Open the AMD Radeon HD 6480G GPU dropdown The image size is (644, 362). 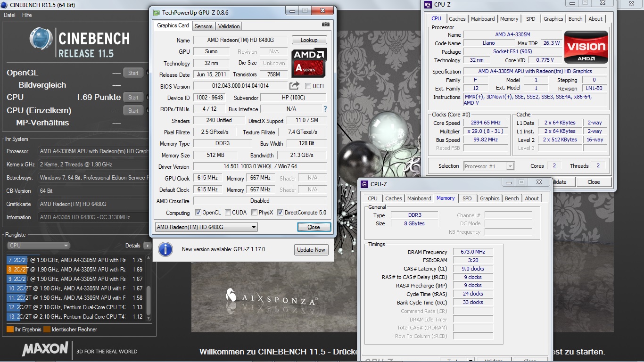[x=206, y=227]
